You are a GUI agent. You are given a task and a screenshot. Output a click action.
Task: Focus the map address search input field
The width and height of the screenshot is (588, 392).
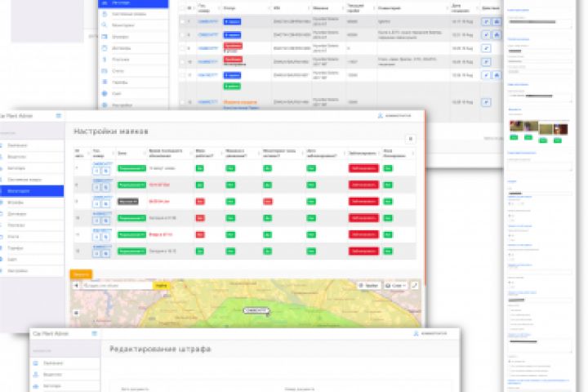pos(117,286)
